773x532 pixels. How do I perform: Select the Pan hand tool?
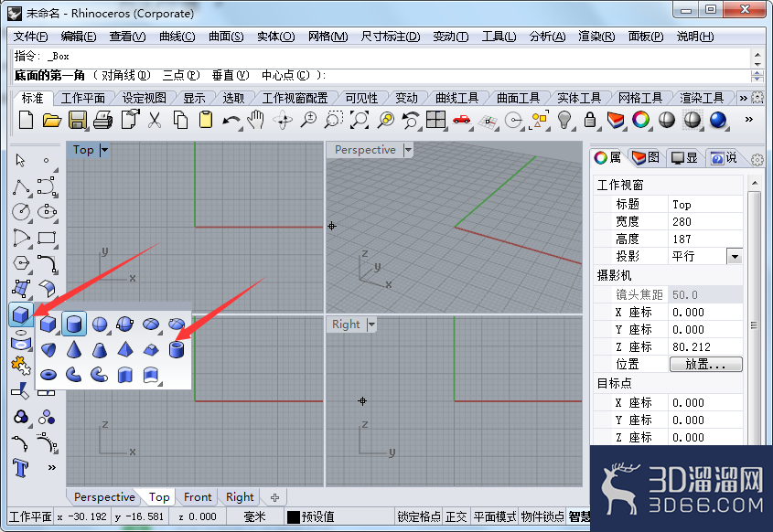pyautogui.click(x=256, y=120)
